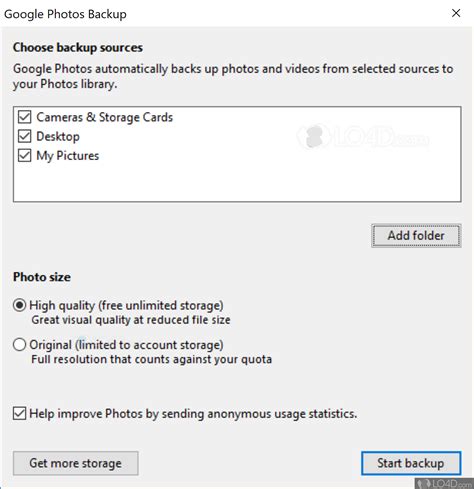The image size is (474, 489).
Task: Close the Google Photos Backup dialog
Action: coord(456,13)
